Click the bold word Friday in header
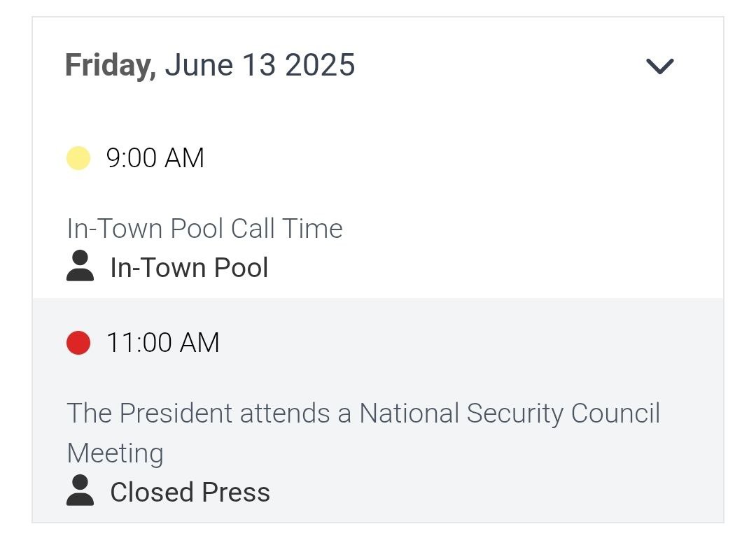756x538 pixels. pyautogui.click(x=110, y=66)
